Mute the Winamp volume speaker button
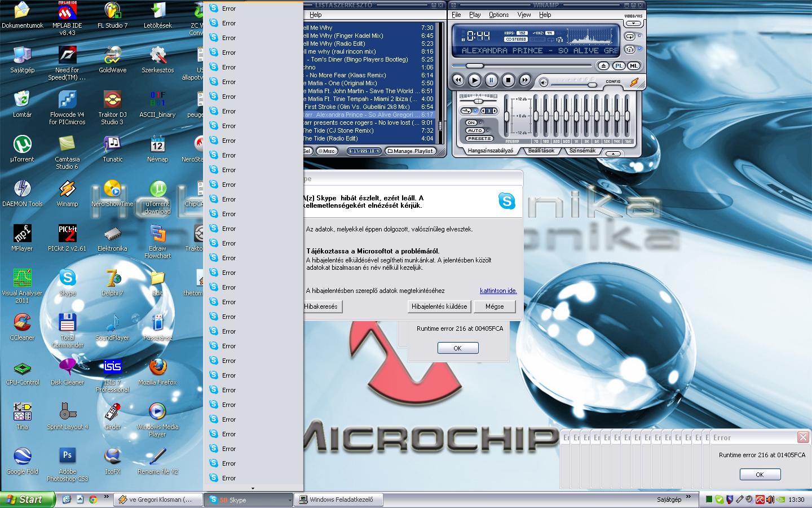812x508 pixels. (544, 82)
